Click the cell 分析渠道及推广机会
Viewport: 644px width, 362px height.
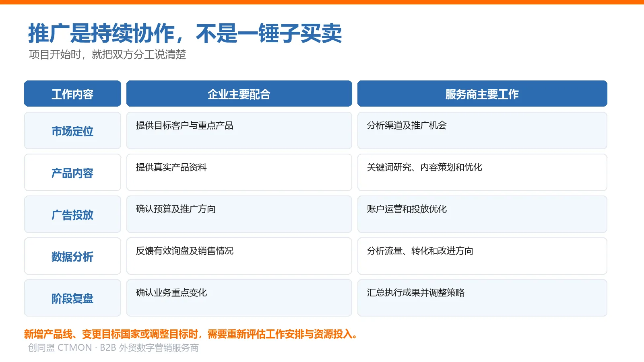tap(482, 131)
